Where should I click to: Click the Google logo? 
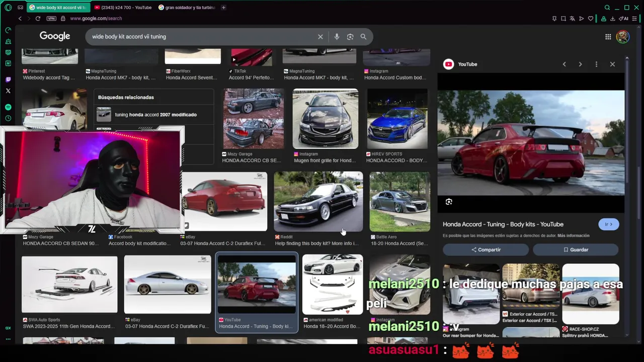55,36
